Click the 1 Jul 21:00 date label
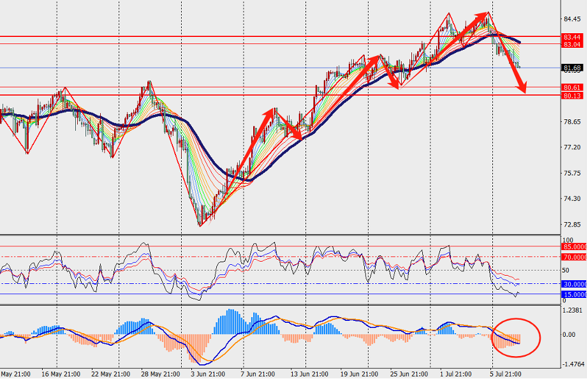This screenshot has height=379, width=588. (456, 374)
